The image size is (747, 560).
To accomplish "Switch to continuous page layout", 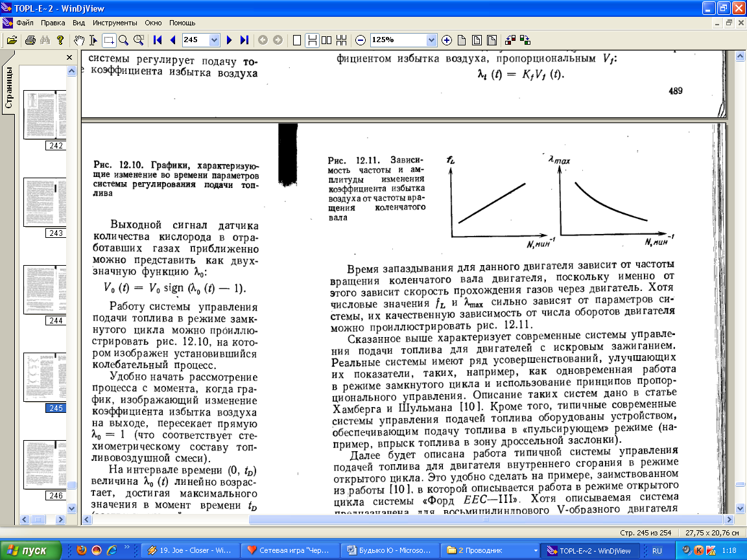I will coord(311,40).
